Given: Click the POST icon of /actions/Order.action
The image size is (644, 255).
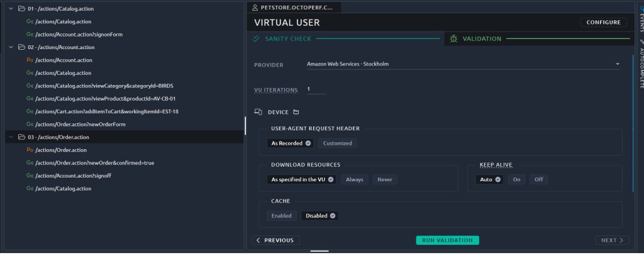Looking at the screenshot, I should (x=30, y=150).
